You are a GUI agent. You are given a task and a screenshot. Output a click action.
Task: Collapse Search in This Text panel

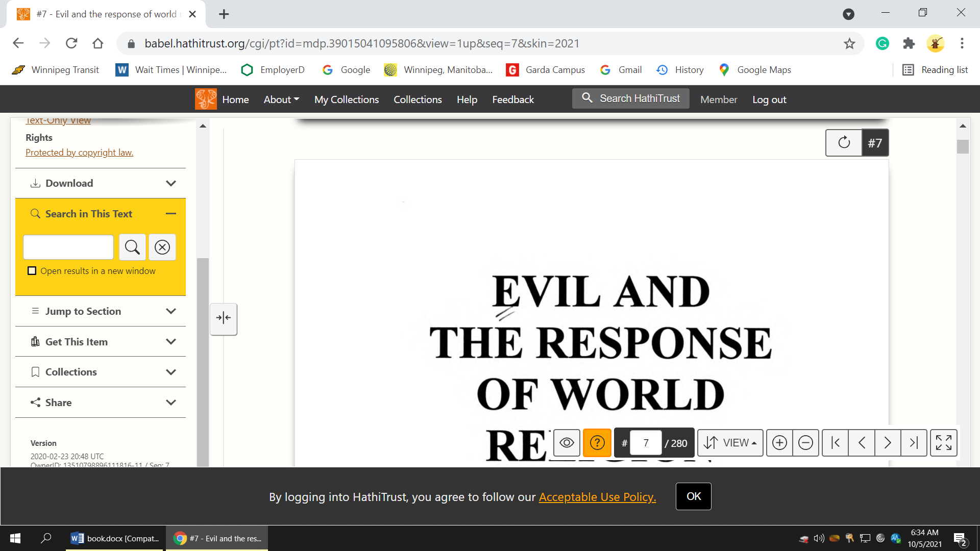[171, 214]
